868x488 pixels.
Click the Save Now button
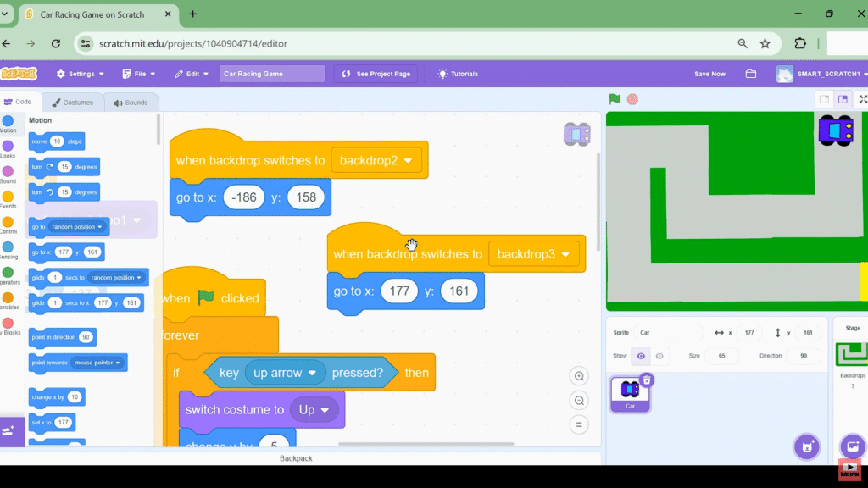pyautogui.click(x=709, y=74)
